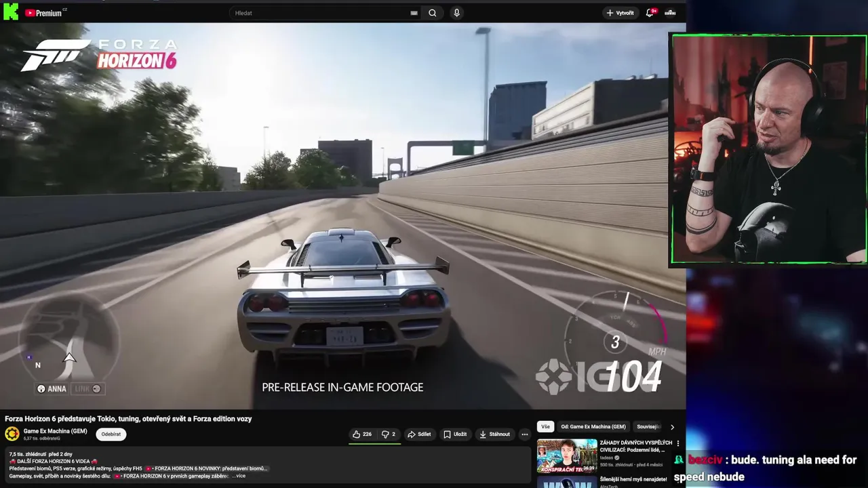The image size is (868, 488).
Task: Click the green Kick logo icon
Action: (10, 12)
